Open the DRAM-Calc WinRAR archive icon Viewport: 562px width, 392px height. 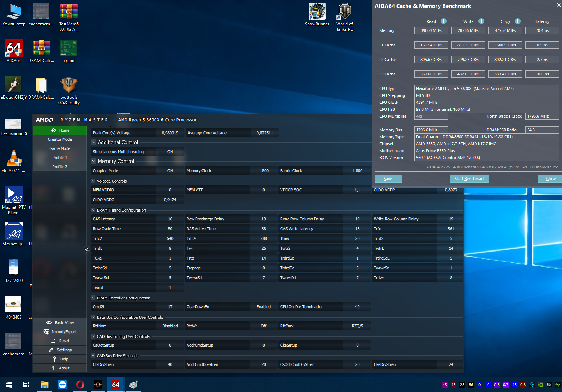(41, 51)
